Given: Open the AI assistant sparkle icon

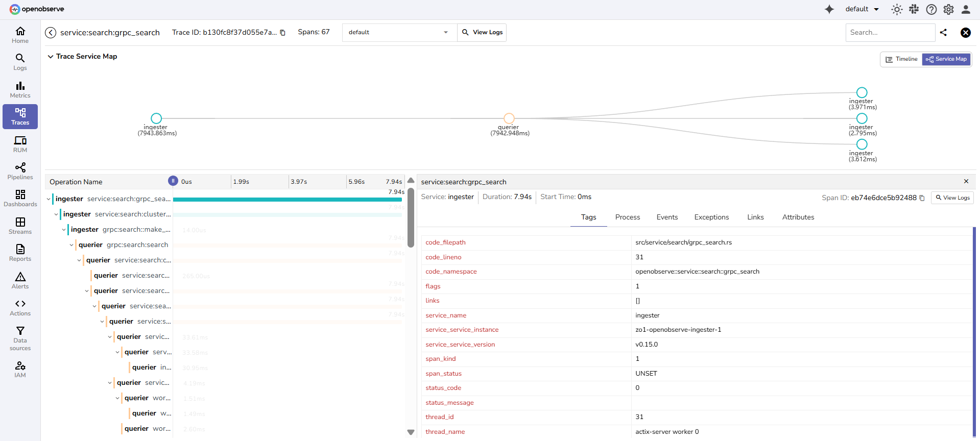Looking at the screenshot, I should 829,9.
